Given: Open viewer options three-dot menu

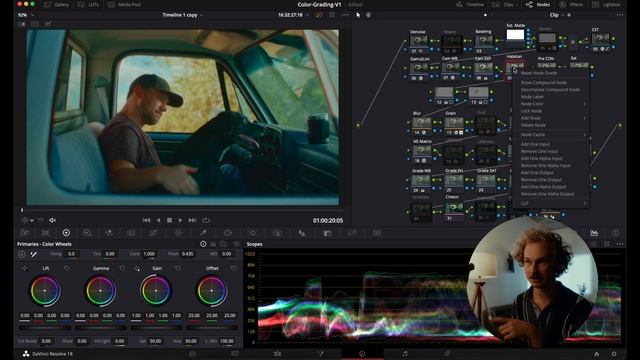Looking at the screenshot, I should 345,15.
